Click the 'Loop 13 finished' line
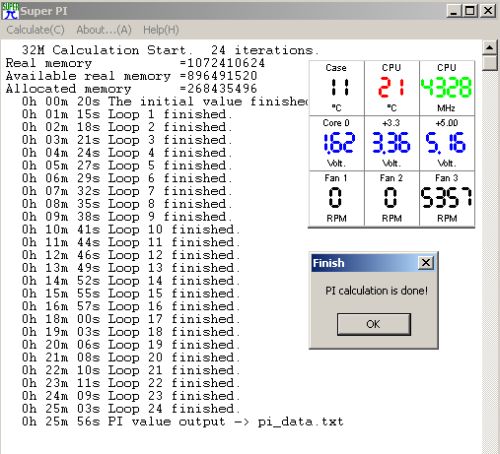 131,268
